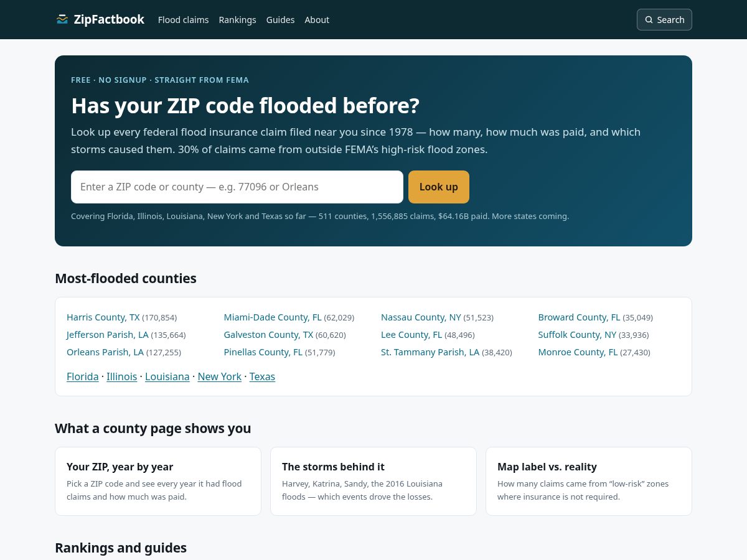The width and height of the screenshot is (747, 560).
Task: Select the About navigation link
Action: [x=317, y=20]
